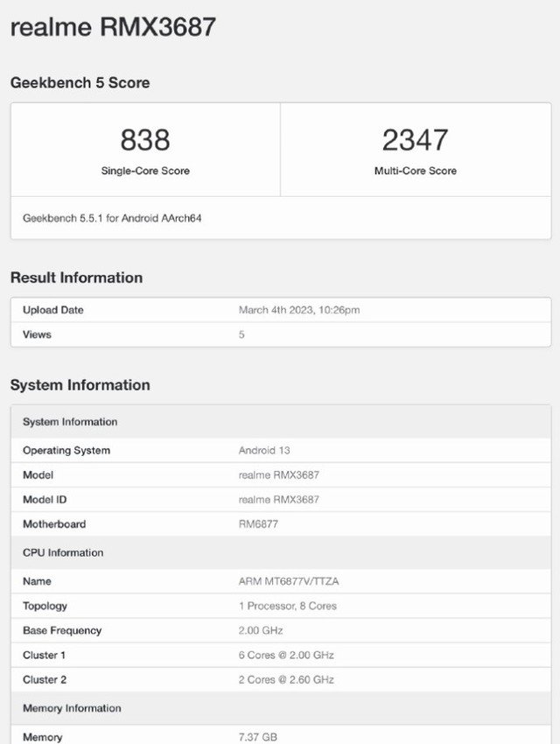This screenshot has width=560, height=744.
Task: Click the 'System Information' table header row
Action: (x=281, y=422)
